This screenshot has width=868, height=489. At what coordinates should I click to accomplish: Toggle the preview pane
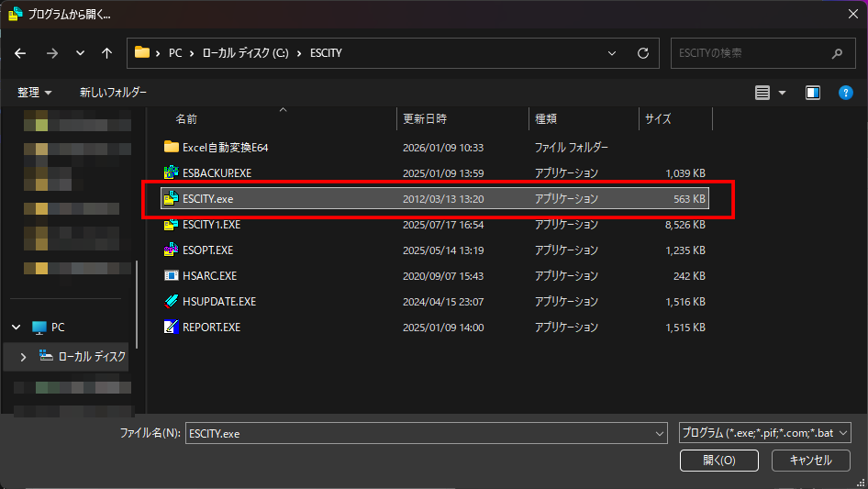[813, 93]
